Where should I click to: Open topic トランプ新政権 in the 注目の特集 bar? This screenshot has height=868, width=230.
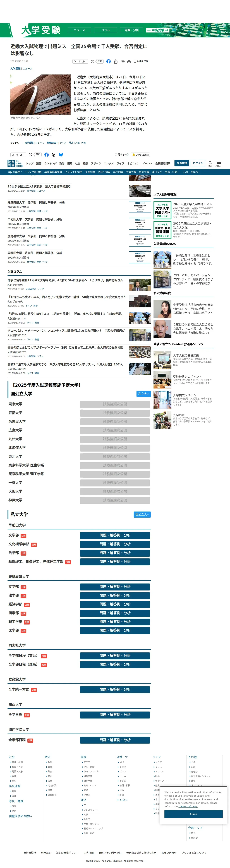(33, 172)
